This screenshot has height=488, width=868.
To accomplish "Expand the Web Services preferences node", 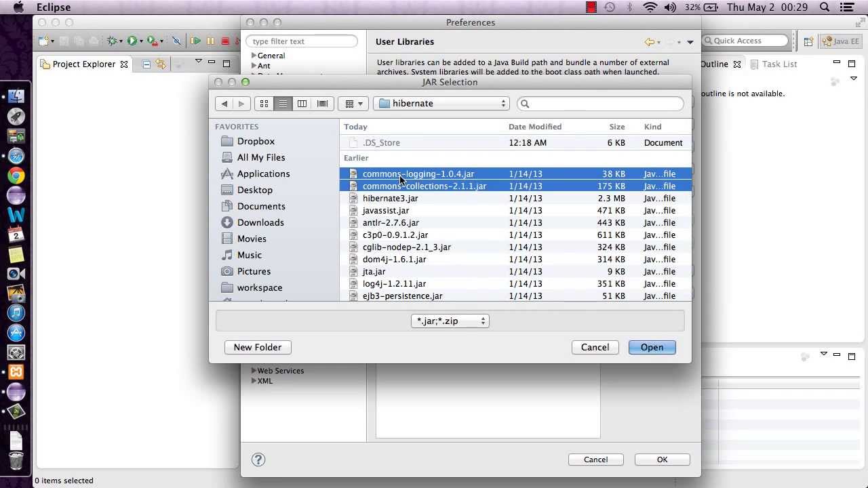I will tap(254, 371).
